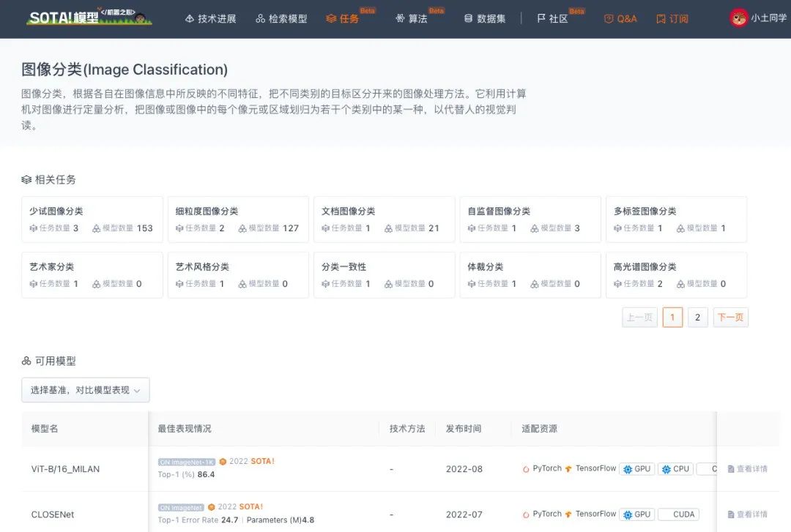The image size is (791, 532).
Task: Open the 细粒度图像分类 task card
Action: [x=238, y=220]
